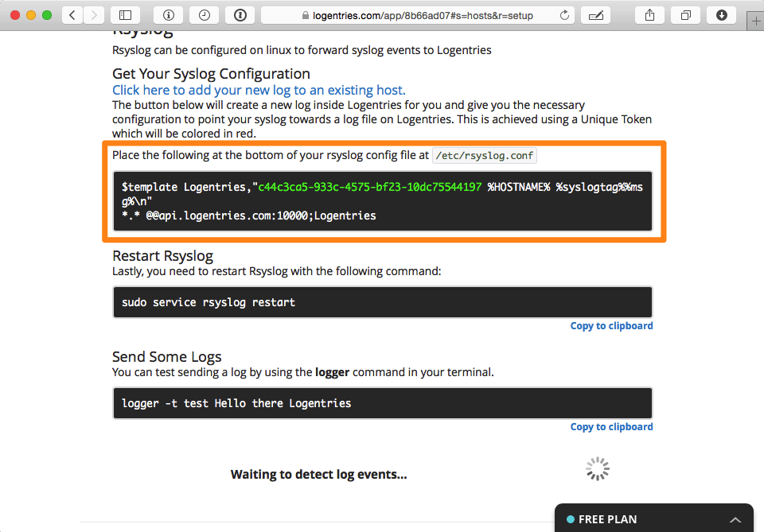
Task: Reload the page with refresh icon
Action: 564,15
